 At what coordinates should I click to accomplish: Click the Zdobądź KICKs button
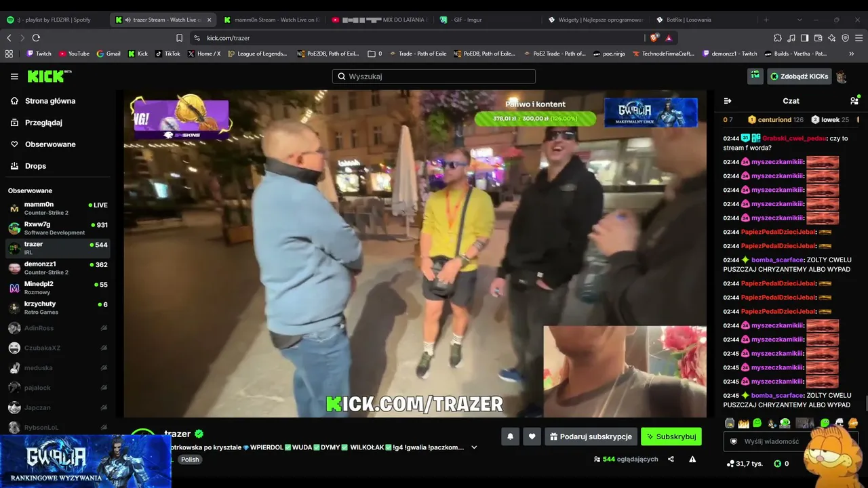tap(799, 77)
